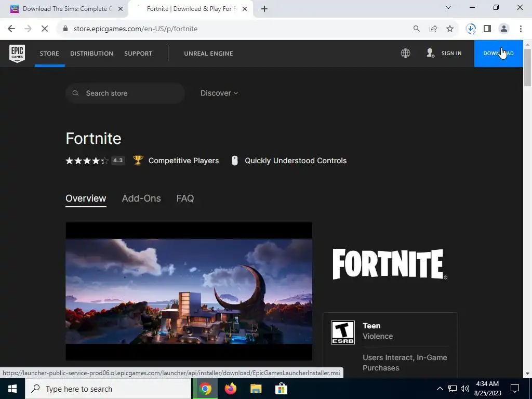Go back with the browser back arrow

(x=11, y=29)
